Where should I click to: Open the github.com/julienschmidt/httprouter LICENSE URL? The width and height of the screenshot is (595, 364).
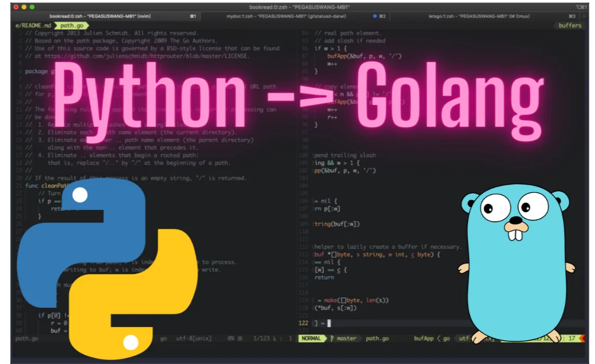point(147,56)
